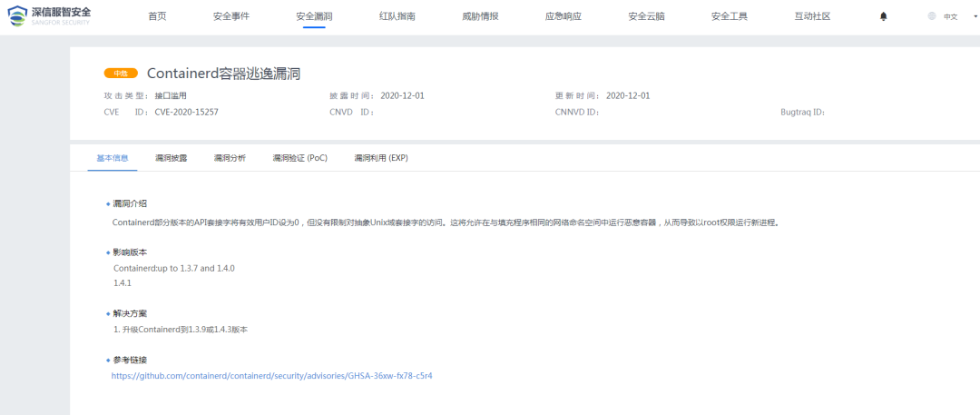Open 威胁情报 navigation item
The height and width of the screenshot is (415, 980).
(x=480, y=16)
